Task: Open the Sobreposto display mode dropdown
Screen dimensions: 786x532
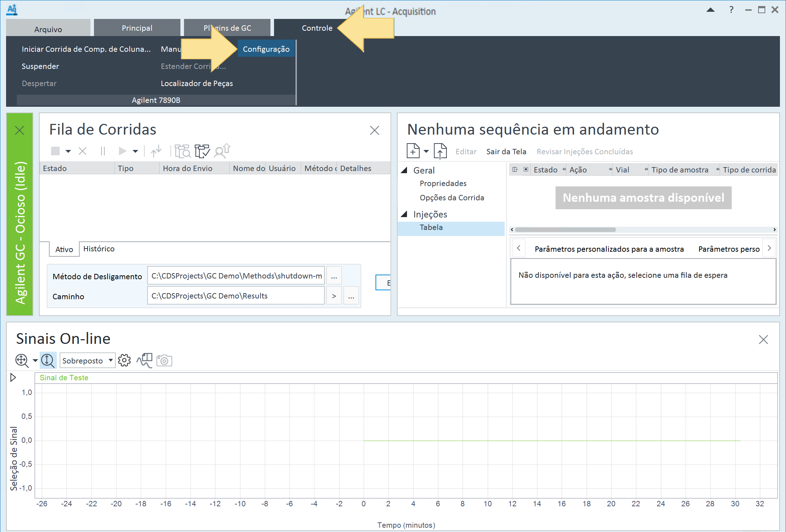Action: click(88, 361)
